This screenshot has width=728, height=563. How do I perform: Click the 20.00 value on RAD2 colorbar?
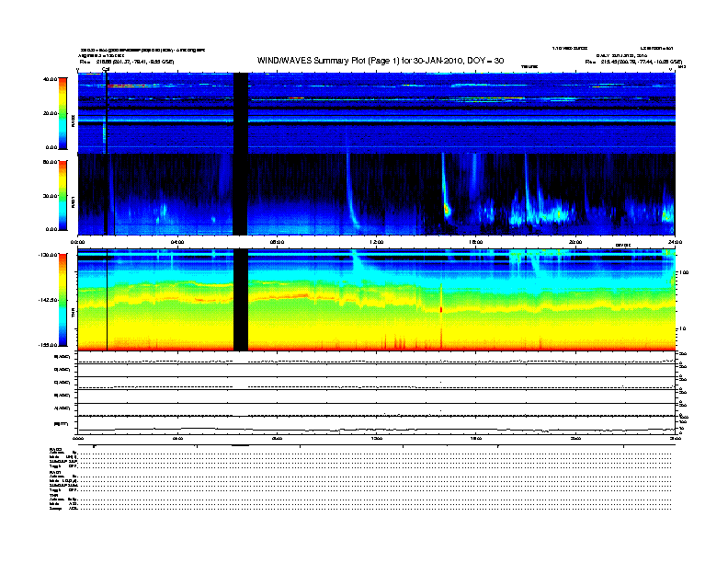[51, 113]
